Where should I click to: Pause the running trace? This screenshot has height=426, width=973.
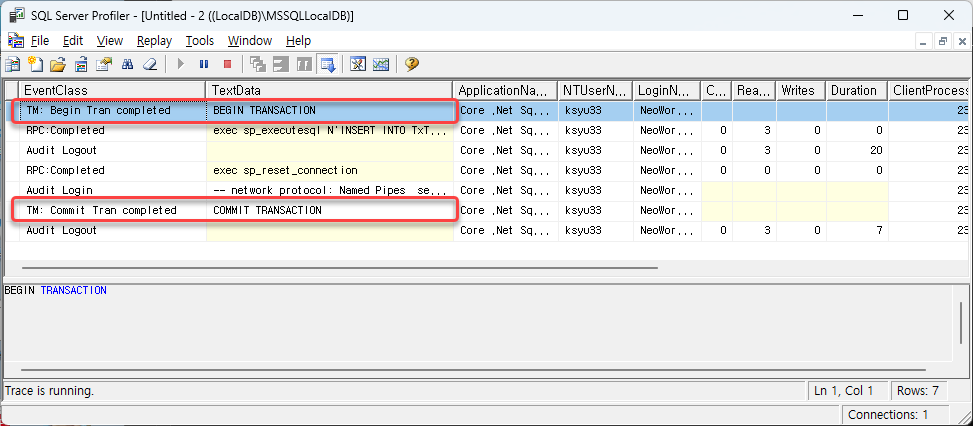tap(204, 64)
